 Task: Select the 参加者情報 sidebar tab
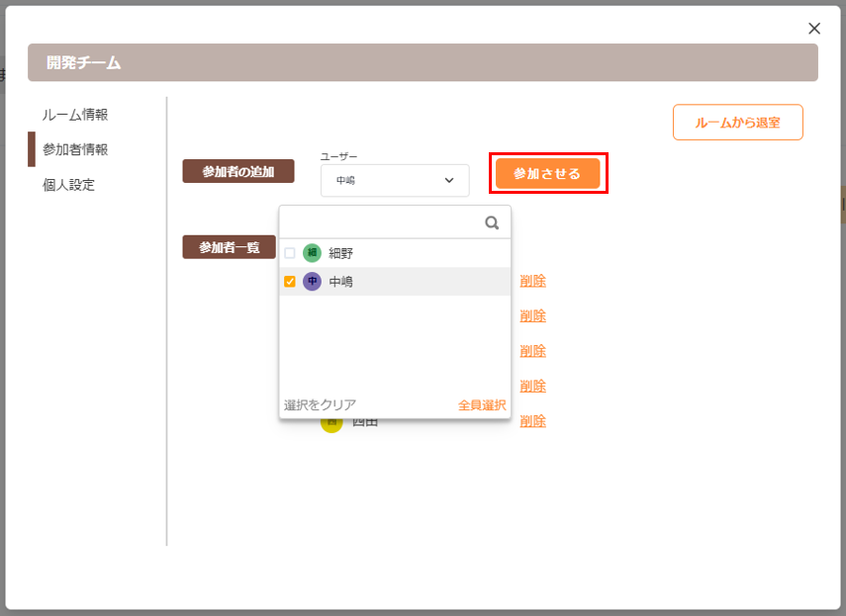click(x=75, y=149)
